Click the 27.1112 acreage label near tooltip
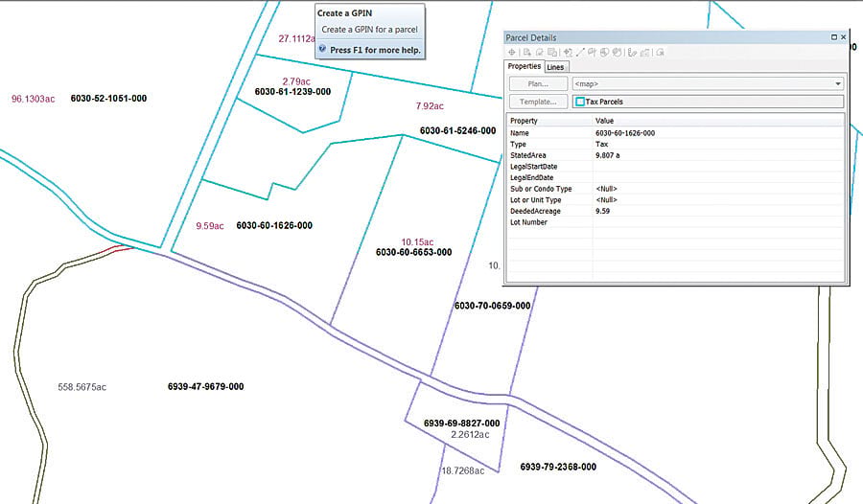 pyautogui.click(x=296, y=38)
